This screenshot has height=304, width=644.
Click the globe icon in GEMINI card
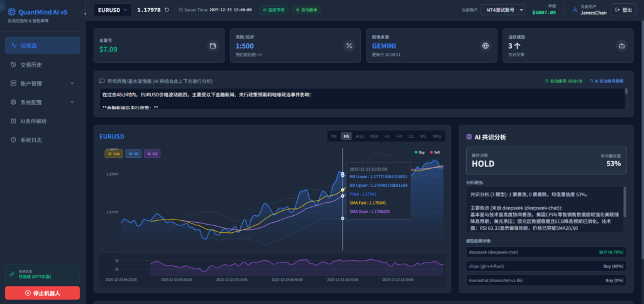click(x=485, y=45)
